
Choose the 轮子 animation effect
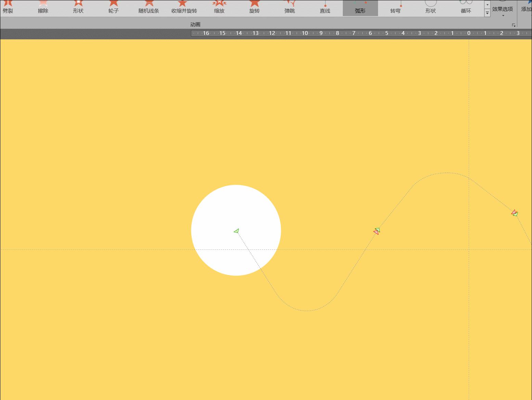(x=113, y=8)
